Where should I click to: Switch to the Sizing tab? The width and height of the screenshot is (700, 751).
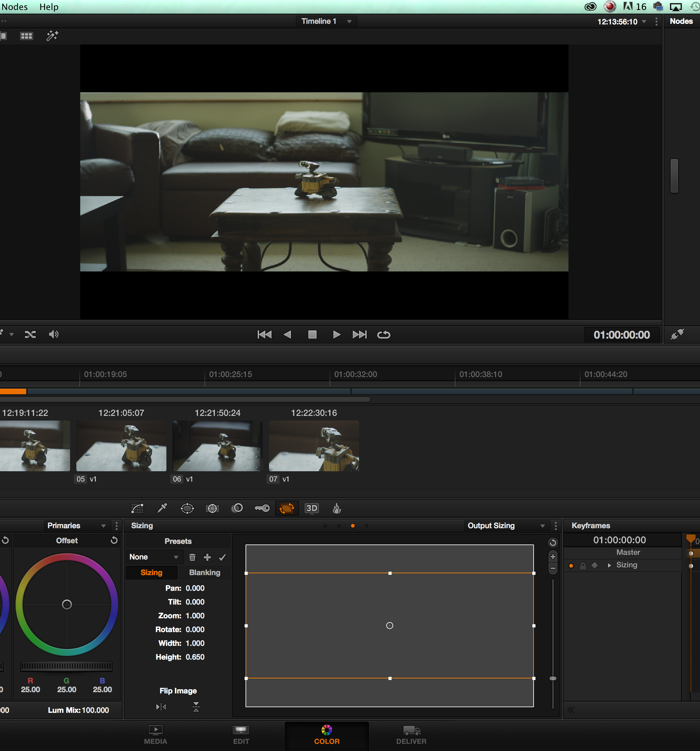pyautogui.click(x=151, y=572)
